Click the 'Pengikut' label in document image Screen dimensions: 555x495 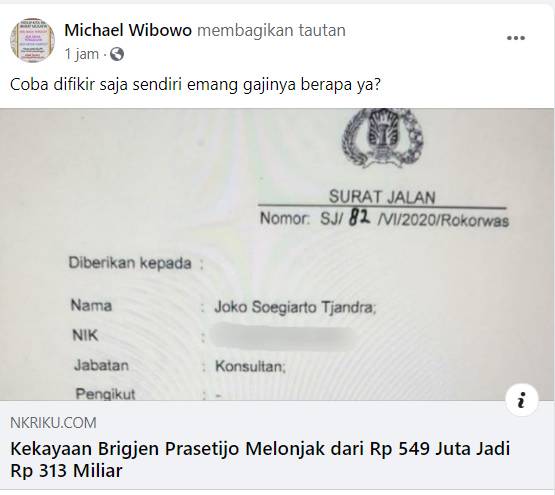point(105,394)
